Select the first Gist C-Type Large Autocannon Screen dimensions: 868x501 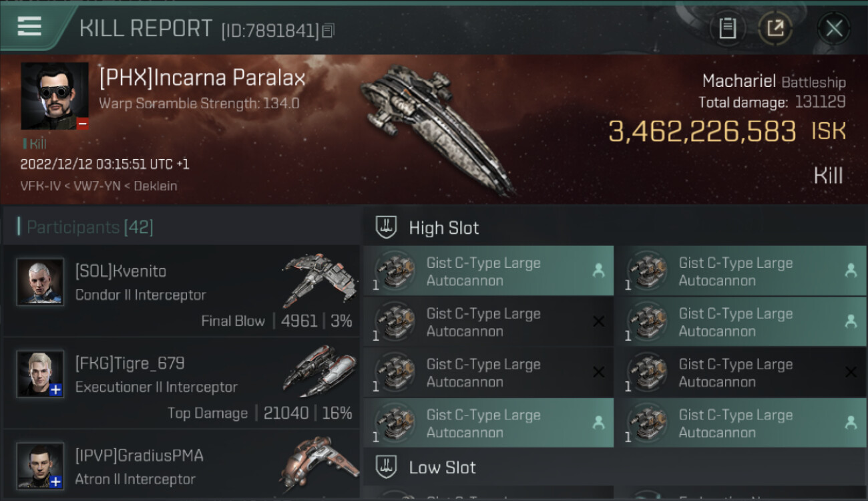click(x=488, y=271)
